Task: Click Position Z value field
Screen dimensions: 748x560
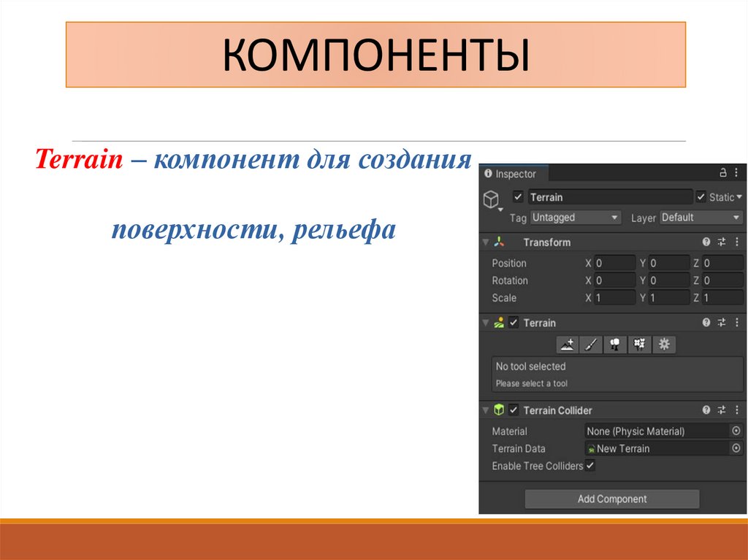Action: point(722,264)
